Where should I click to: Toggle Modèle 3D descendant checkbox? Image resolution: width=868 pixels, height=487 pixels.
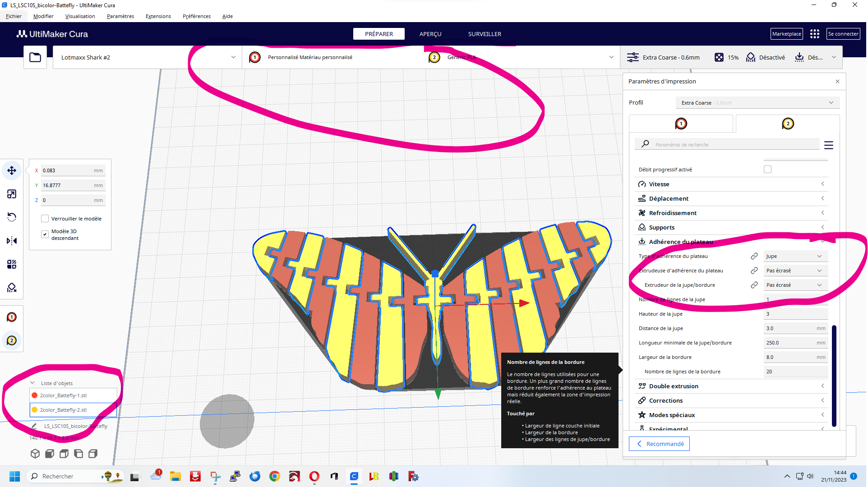tap(45, 234)
